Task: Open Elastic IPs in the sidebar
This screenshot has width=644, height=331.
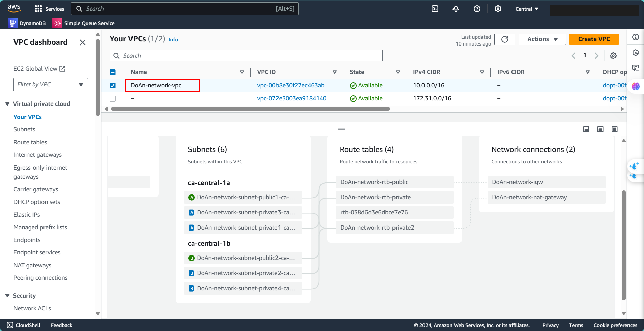Action: (27, 215)
